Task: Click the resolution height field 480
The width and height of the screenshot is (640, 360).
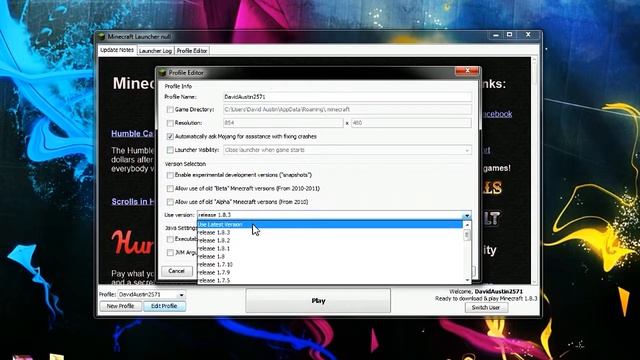Action: (411, 122)
